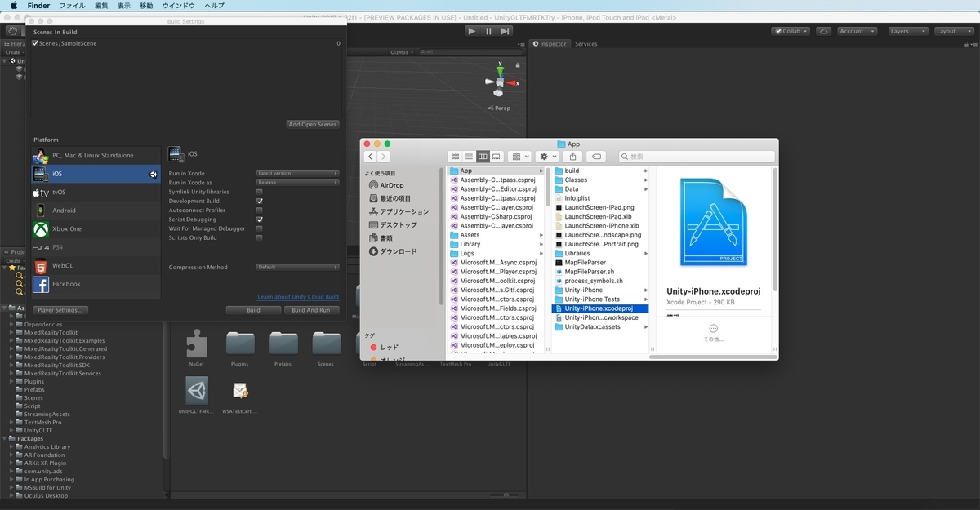Click the Finder edit tags button

(x=596, y=156)
